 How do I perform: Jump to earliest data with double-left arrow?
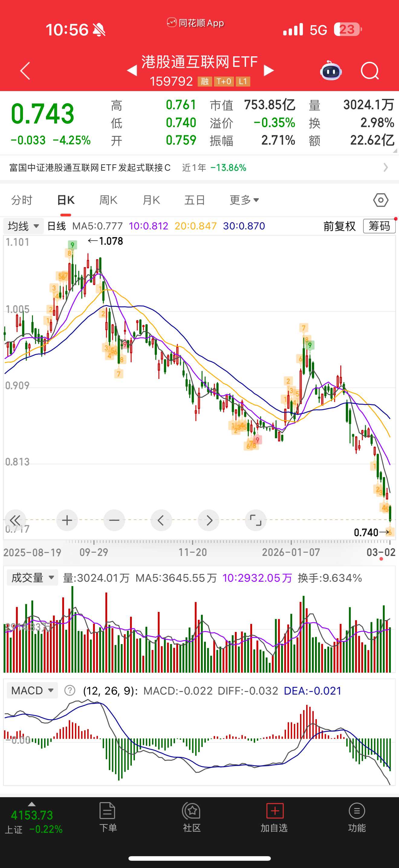15,520
